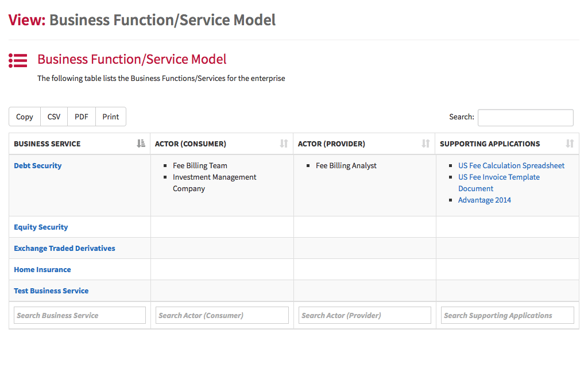Open US Fee Invoice Template Document link
The image size is (588, 368).
click(x=499, y=183)
